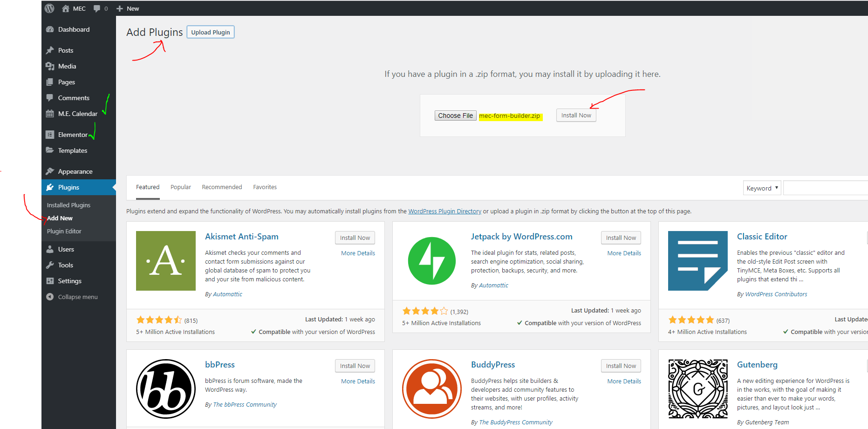The height and width of the screenshot is (429, 868).
Task: Open the Classic Editor title link
Action: click(x=762, y=237)
